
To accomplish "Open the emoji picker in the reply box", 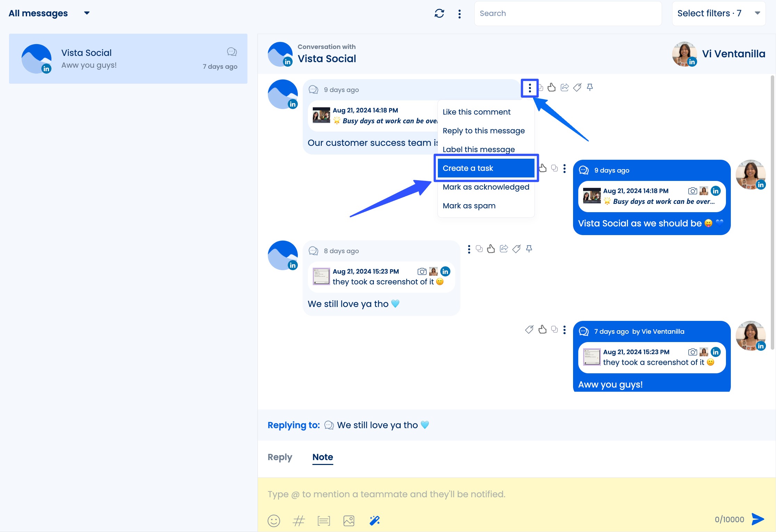I will coord(274,521).
